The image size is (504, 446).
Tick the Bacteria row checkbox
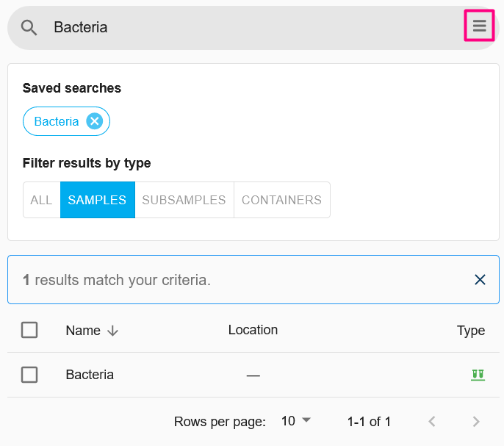29,375
